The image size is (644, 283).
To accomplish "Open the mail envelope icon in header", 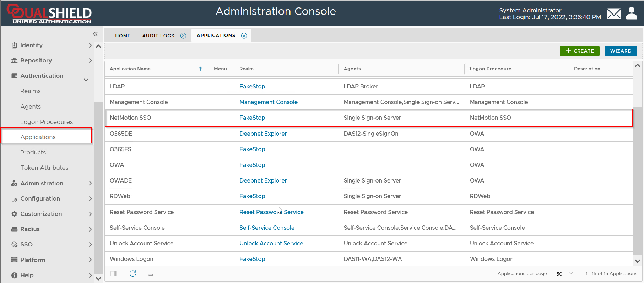I will (614, 14).
